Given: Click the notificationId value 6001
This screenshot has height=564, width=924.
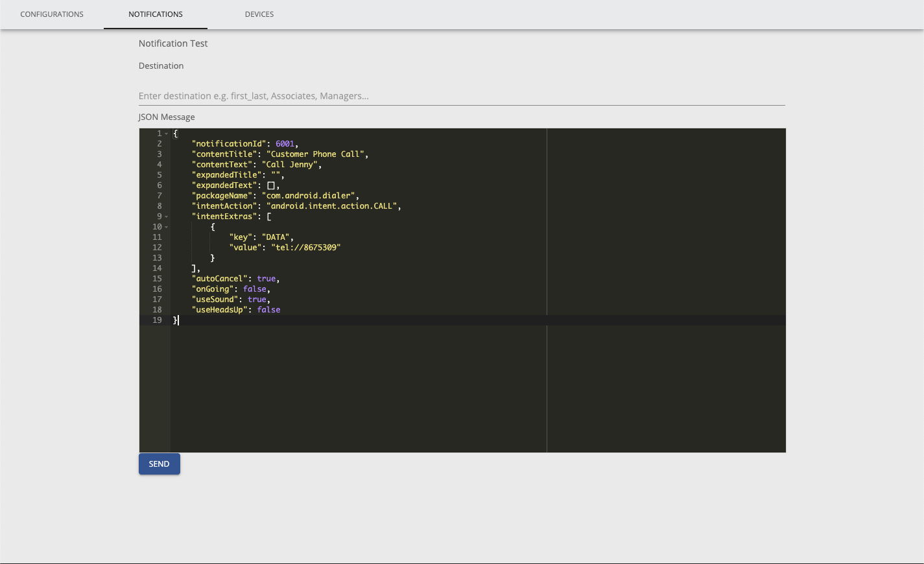Looking at the screenshot, I should pyautogui.click(x=285, y=144).
